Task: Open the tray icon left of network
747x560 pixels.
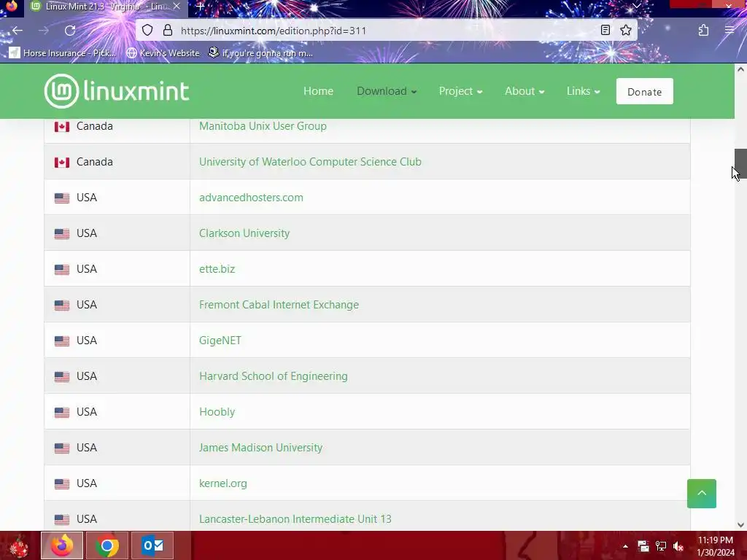Action: click(643, 546)
